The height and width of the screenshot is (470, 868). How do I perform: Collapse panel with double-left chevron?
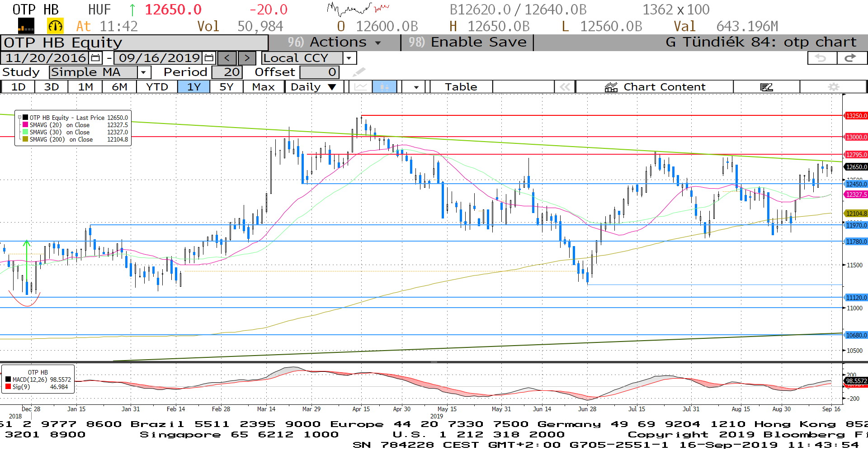point(565,87)
